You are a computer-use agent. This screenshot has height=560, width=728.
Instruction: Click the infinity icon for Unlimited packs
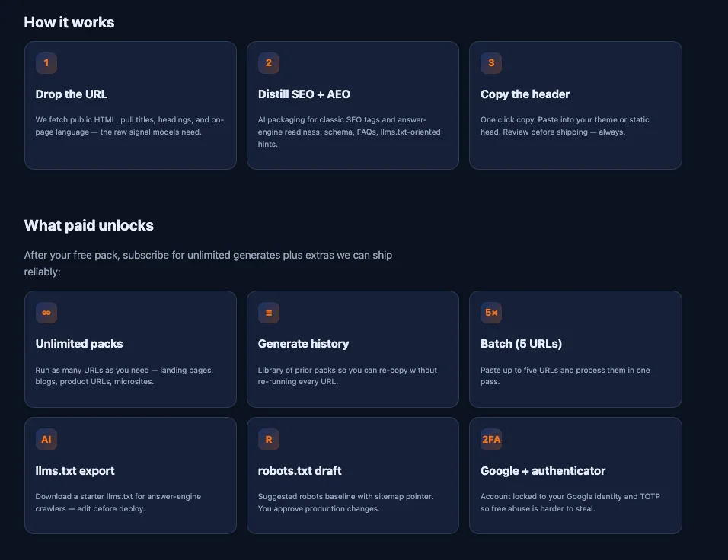(x=46, y=313)
